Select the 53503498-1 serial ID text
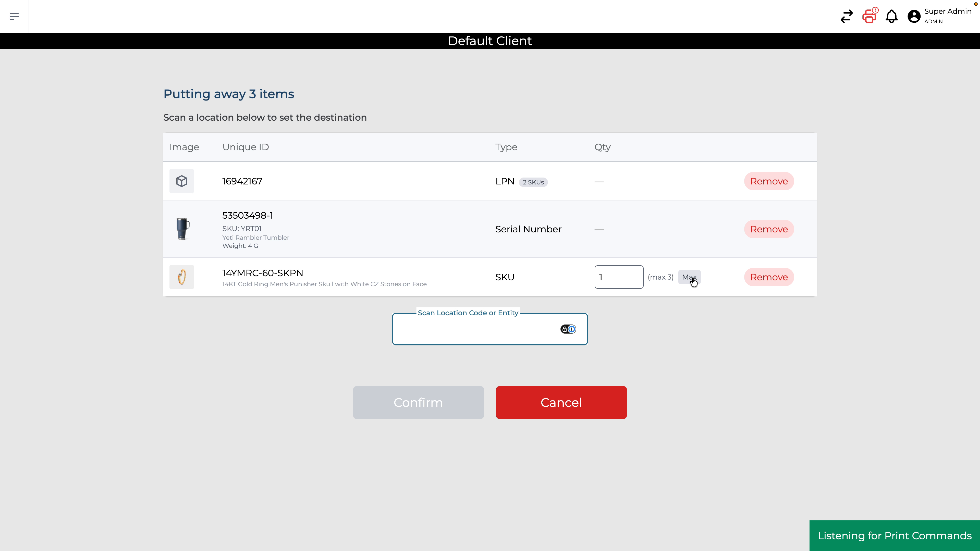 coord(247,215)
